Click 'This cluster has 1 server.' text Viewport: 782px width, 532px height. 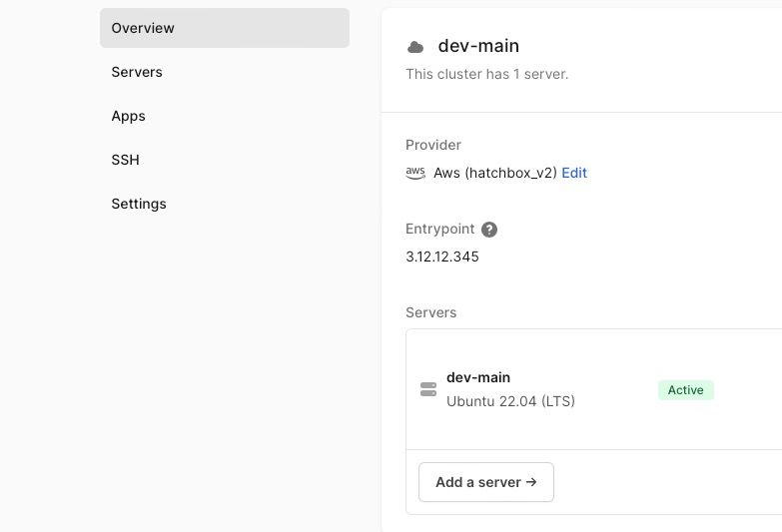point(486,74)
